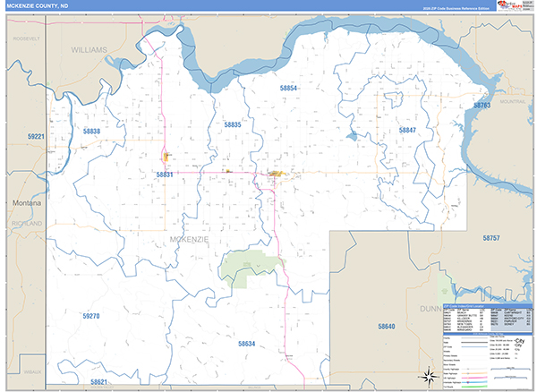Viewport: 537px width, 392px height.
Task: Click the WILLIAMS county label
Action: coord(89,50)
